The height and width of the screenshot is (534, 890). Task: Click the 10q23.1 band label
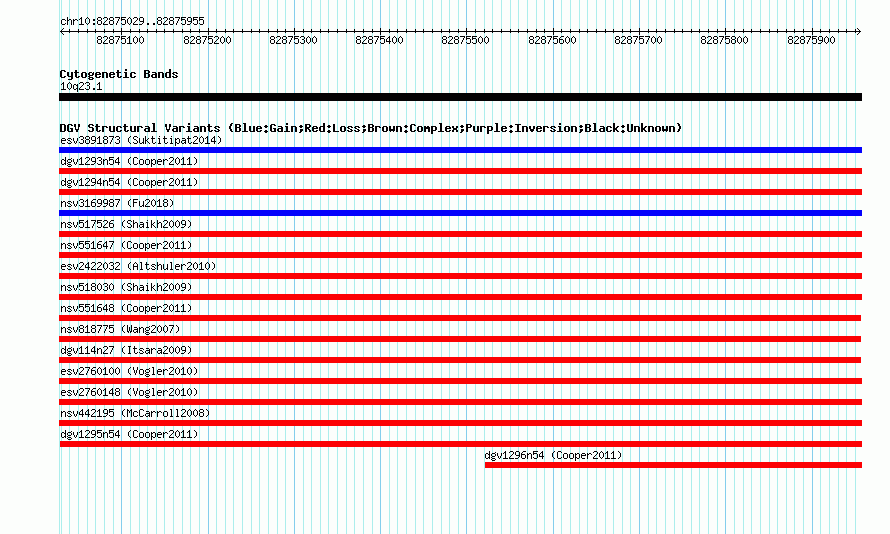coord(81,86)
